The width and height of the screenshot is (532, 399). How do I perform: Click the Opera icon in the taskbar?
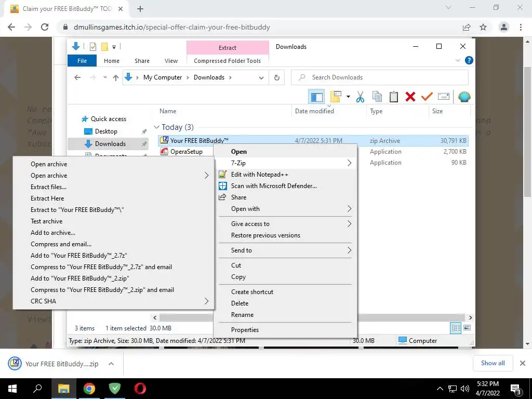140,389
